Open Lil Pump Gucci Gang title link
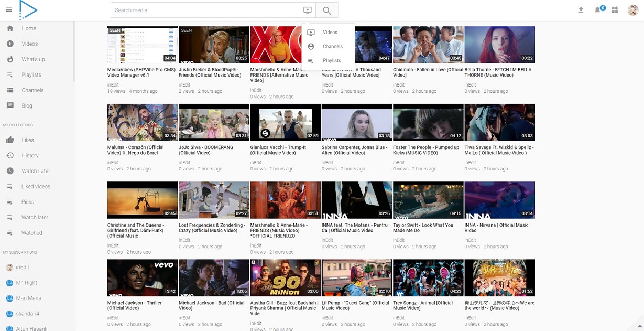The width and height of the screenshot is (644, 331). click(355, 305)
